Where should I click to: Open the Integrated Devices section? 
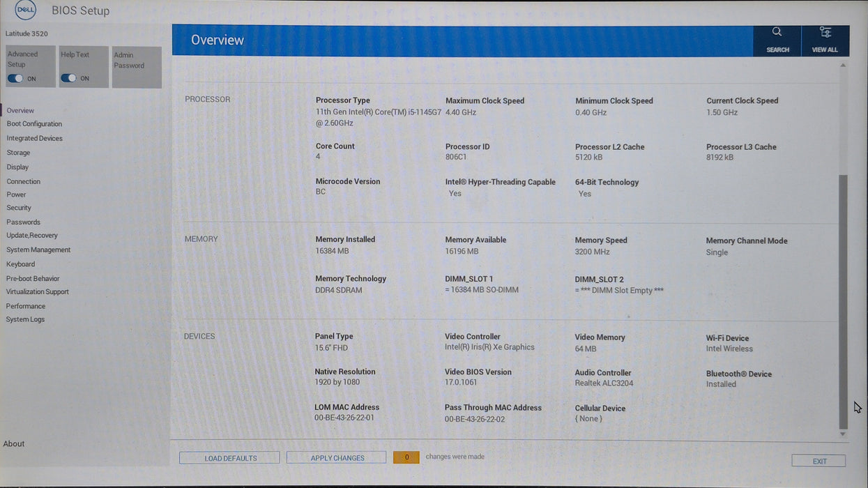34,139
